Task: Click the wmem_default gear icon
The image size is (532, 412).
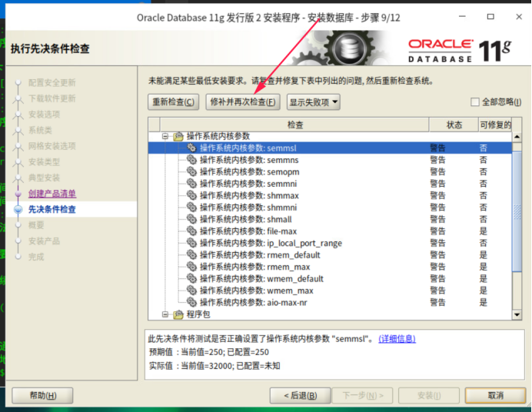Action: (191, 278)
